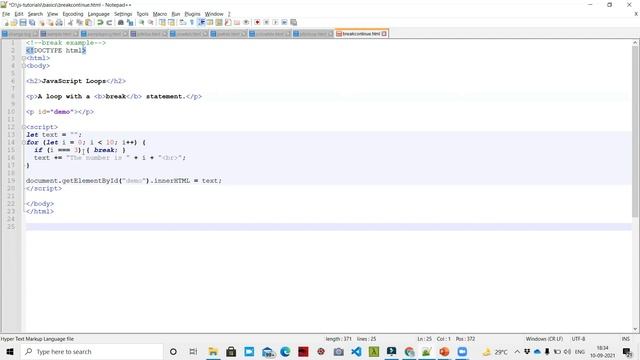Click the Zoom In toolbar icon
The image size is (640, 360).
(141, 22)
